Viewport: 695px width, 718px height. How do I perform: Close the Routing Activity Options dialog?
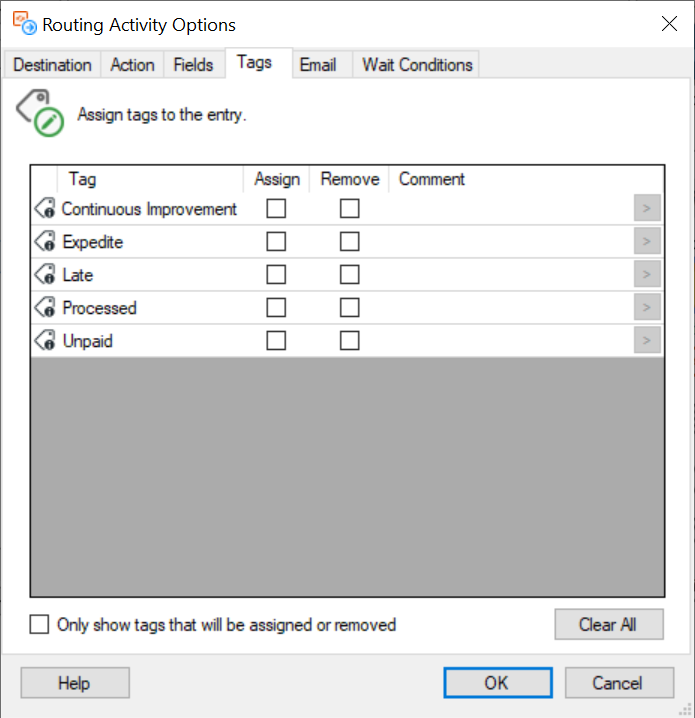click(669, 24)
